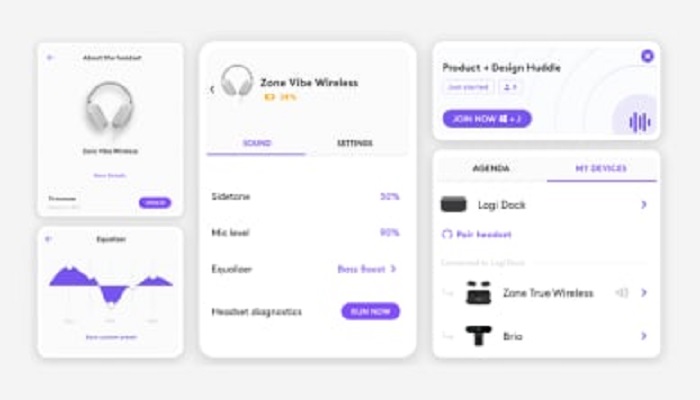Click the speaker icon beside Zone True Wireless

621,293
